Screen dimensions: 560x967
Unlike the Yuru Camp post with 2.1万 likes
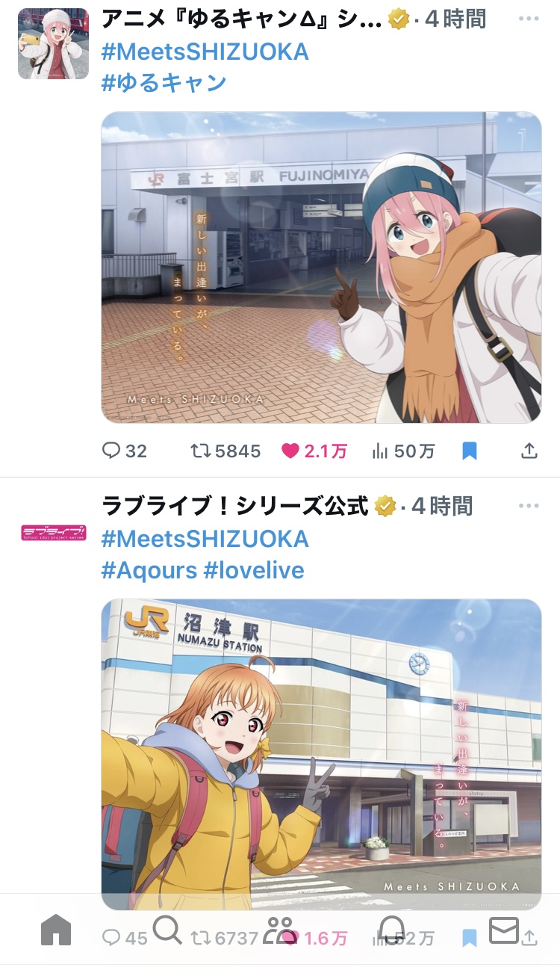tap(314, 451)
